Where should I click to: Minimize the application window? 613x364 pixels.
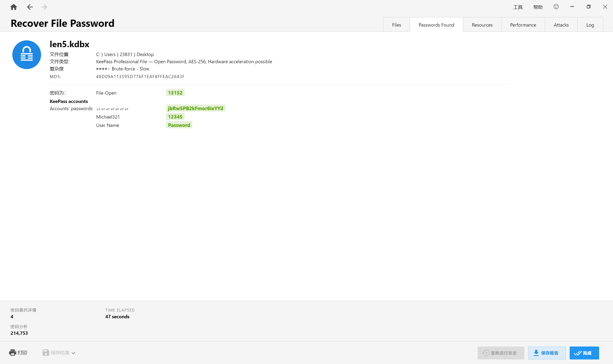pos(572,7)
